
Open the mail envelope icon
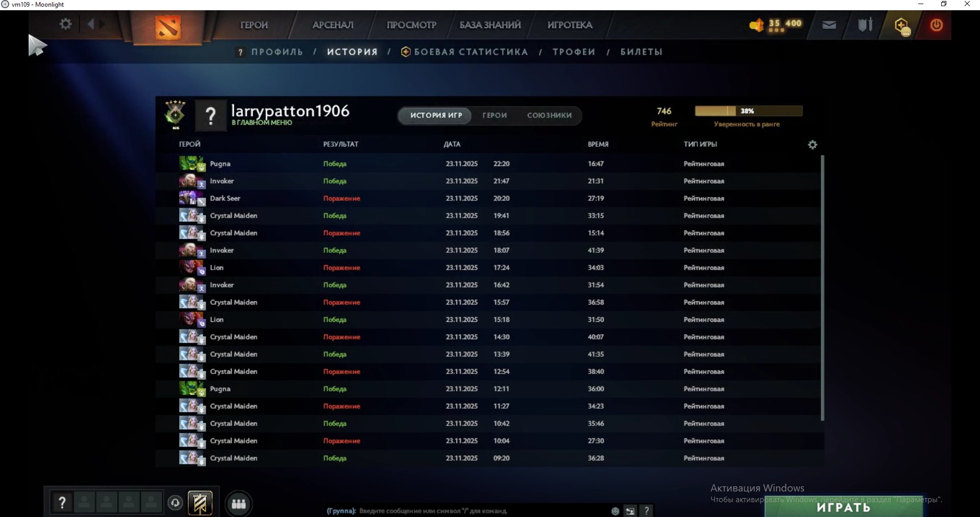pyautogui.click(x=829, y=25)
